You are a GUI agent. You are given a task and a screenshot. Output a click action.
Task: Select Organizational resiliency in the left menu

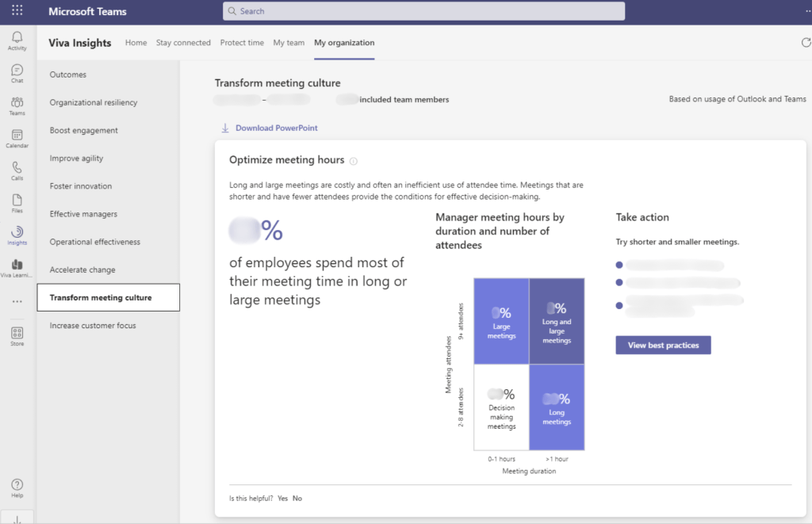click(x=94, y=102)
